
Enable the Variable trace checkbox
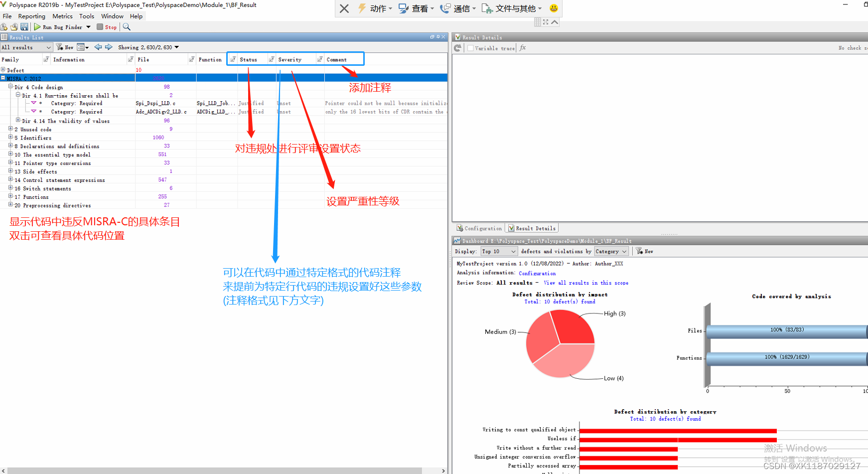(470, 48)
